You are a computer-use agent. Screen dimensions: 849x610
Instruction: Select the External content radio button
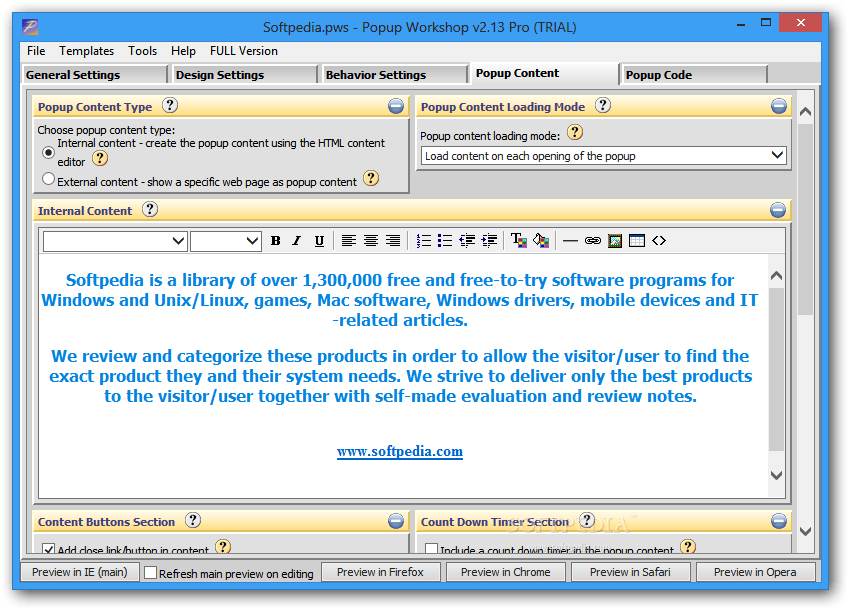tap(47, 178)
